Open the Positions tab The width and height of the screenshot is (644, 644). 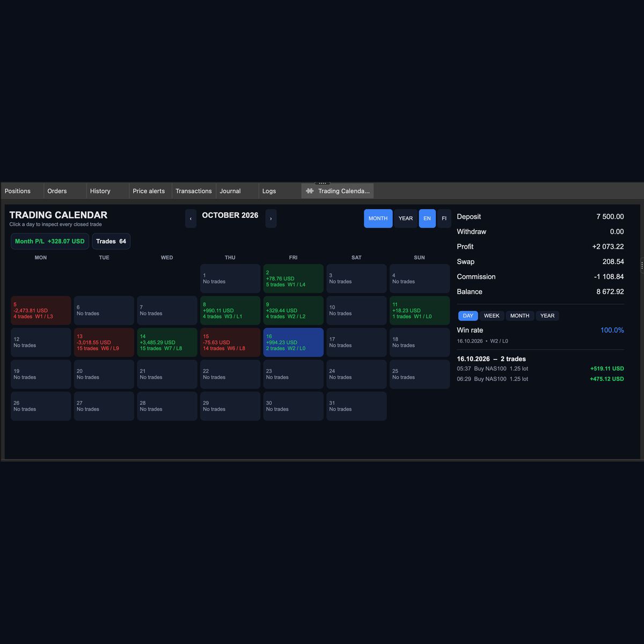(x=22, y=191)
